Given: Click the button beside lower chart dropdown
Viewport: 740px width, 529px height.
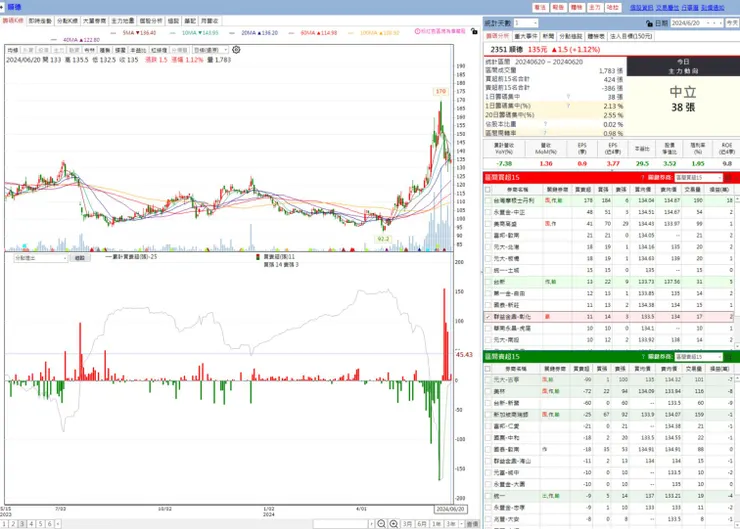Looking at the screenshot, I should (x=80, y=258).
